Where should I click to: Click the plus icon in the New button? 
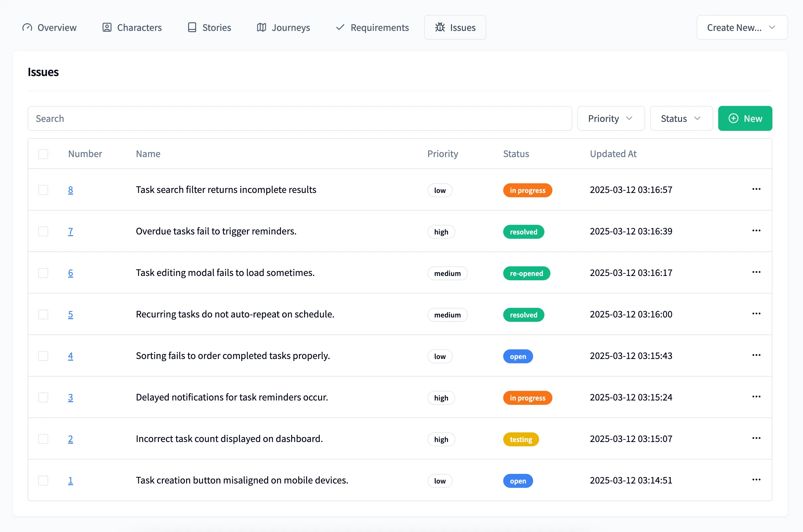734,119
